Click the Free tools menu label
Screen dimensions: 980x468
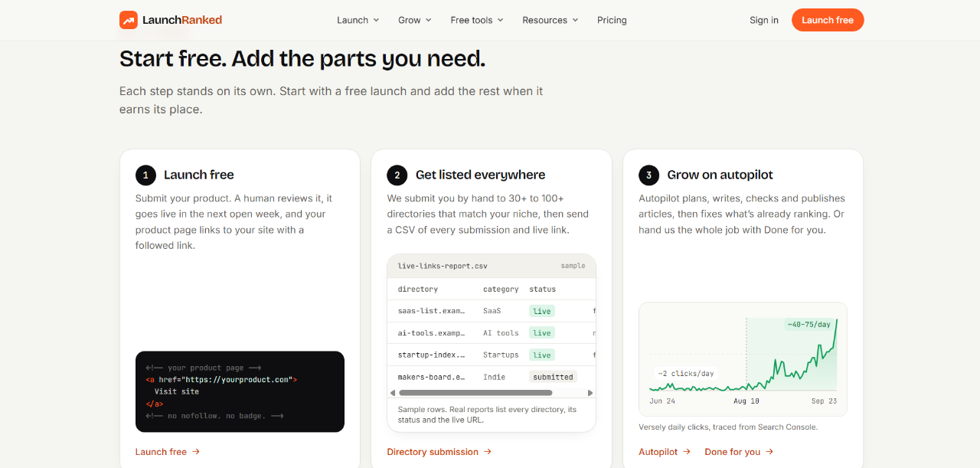point(472,20)
